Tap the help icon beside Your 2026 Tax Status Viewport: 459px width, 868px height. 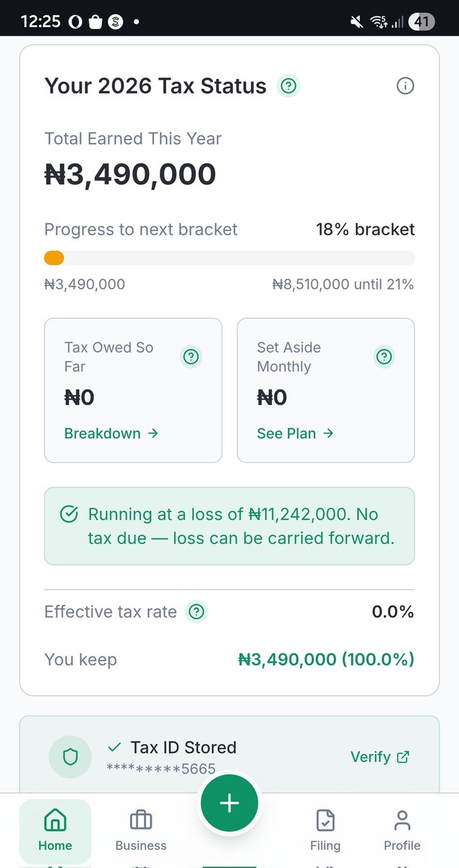[x=288, y=87]
